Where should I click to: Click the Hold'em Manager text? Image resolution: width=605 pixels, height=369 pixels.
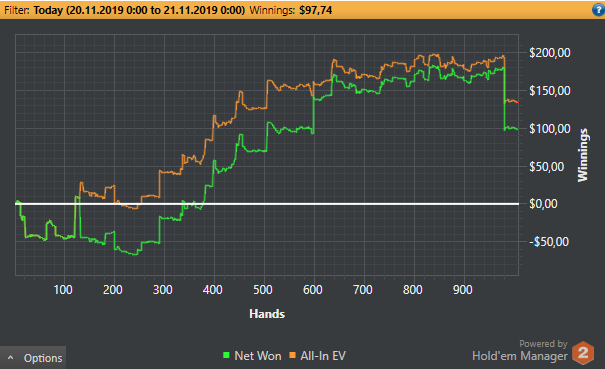click(520, 356)
